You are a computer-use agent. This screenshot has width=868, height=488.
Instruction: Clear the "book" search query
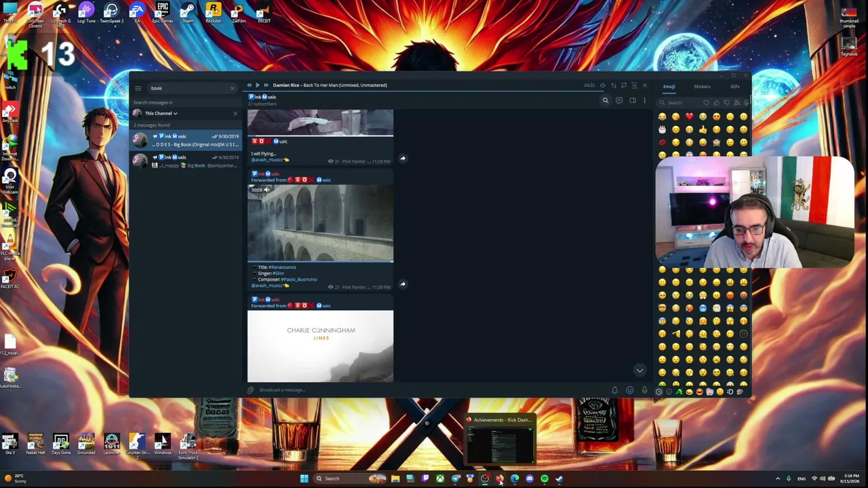[x=232, y=88]
